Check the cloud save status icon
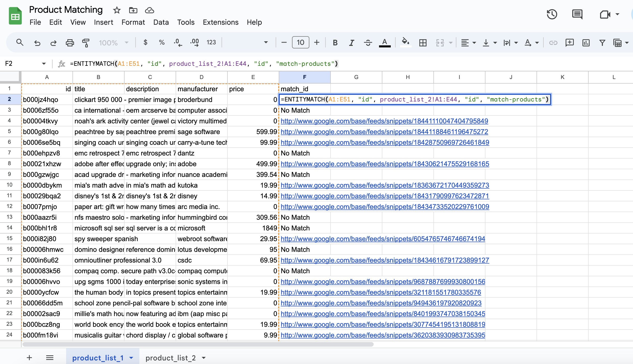This screenshot has height=364, width=633. coord(149,10)
